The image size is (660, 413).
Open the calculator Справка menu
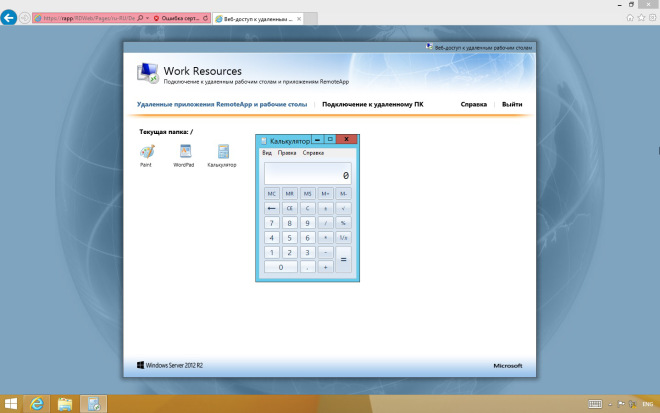(313, 153)
